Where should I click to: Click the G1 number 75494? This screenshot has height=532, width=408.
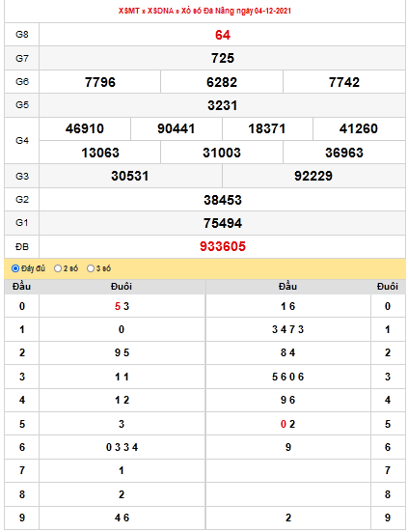tap(223, 223)
